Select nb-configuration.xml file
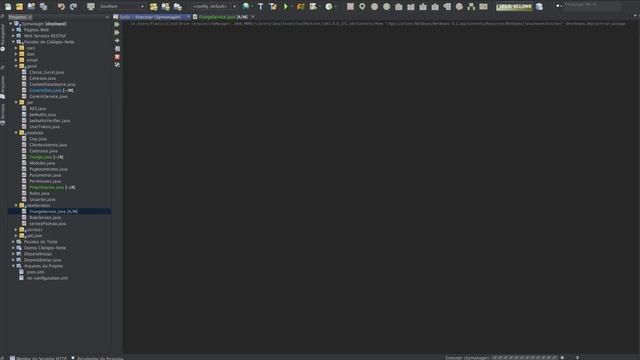Viewport: 640px width, 360px height. pyautogui.click(x=47, y=278)
